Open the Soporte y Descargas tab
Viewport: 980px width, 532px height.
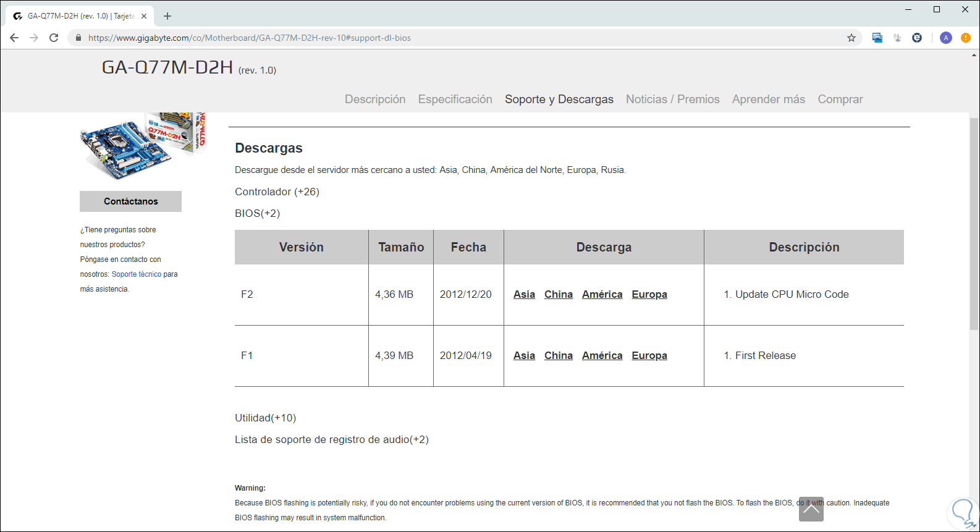coord(559,99)
